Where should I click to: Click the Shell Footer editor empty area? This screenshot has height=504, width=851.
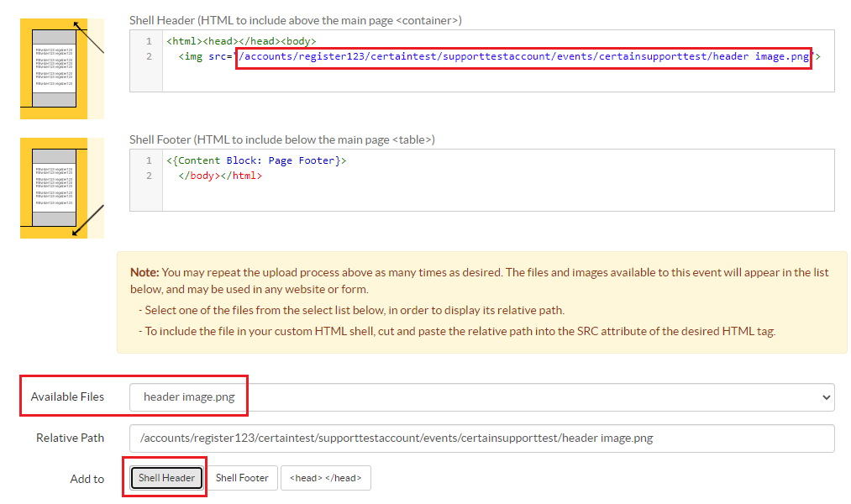498,197
